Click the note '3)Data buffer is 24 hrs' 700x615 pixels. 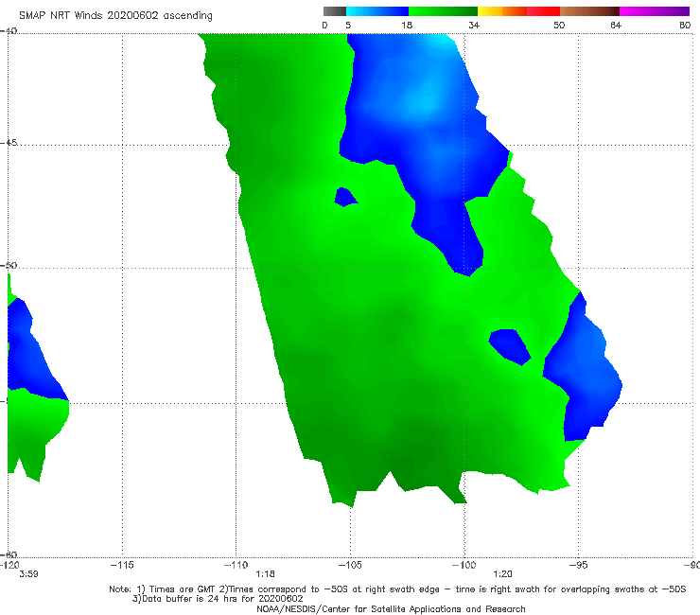[218, 599]
